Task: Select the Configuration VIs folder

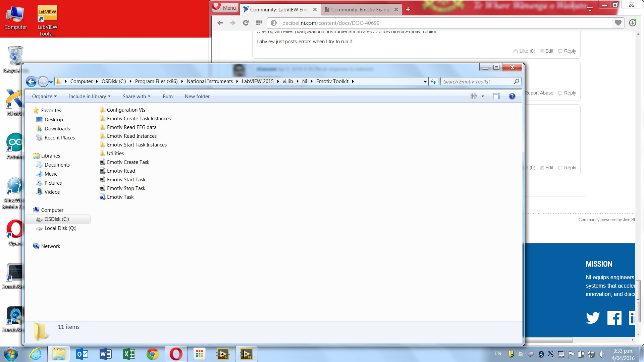Action: (x=122, y=110)
